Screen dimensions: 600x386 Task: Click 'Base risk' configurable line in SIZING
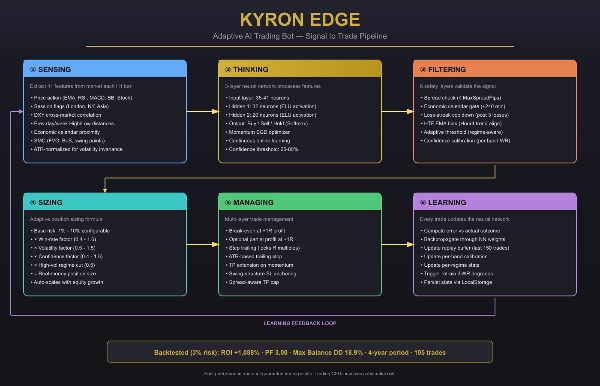70,231
